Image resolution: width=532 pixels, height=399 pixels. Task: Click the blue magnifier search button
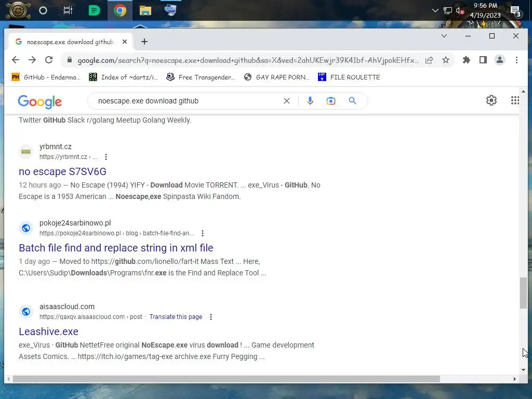[353, 101]
